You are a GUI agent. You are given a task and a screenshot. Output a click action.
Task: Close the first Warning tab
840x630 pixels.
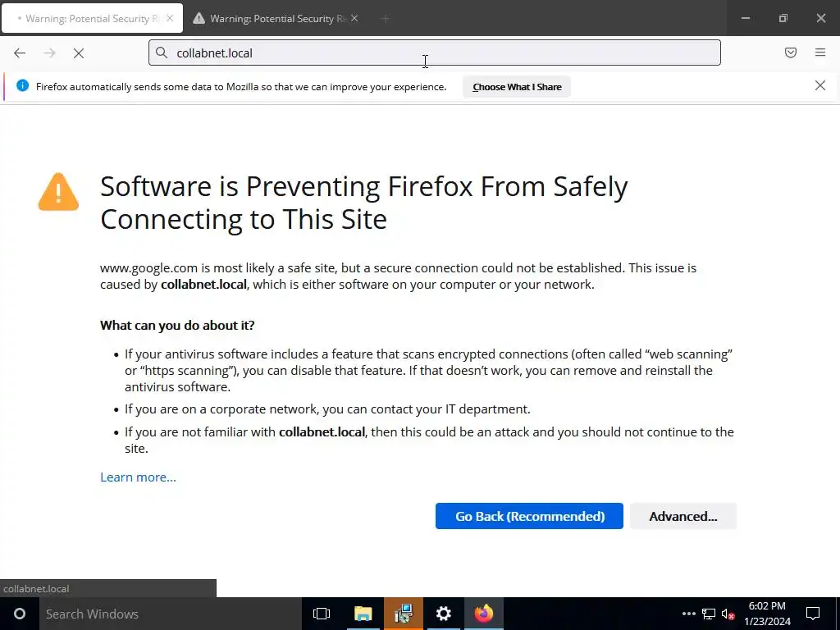pyautogui.click(x=170, y=18)
